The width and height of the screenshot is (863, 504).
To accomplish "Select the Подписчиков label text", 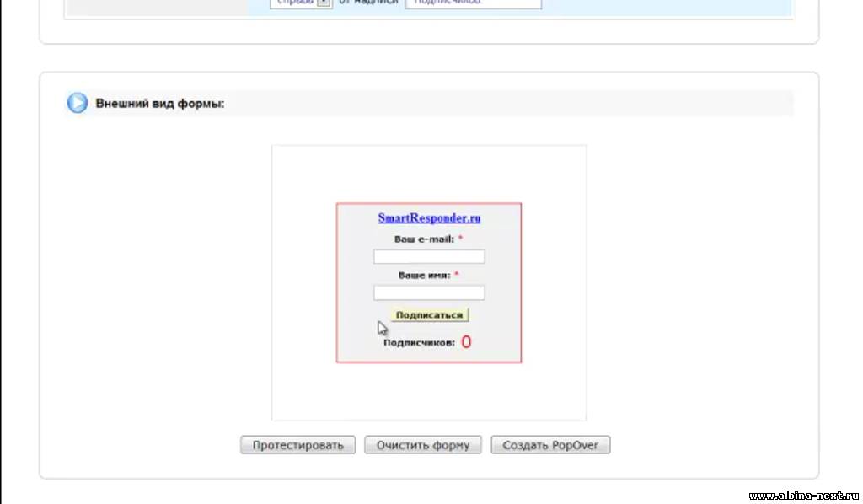I will pos(420,343).
